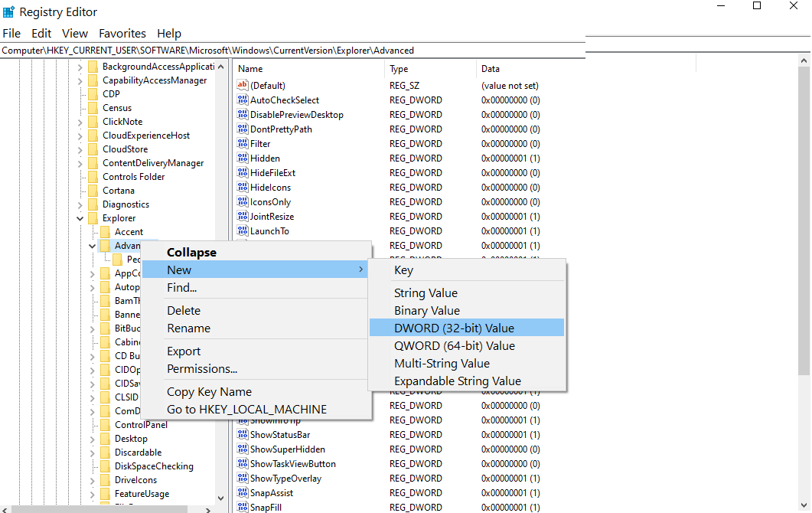Image resolution: width=812 pixels, height=513 pixels.
Task: Select String Value in New submenu
Action: [426, 292]
